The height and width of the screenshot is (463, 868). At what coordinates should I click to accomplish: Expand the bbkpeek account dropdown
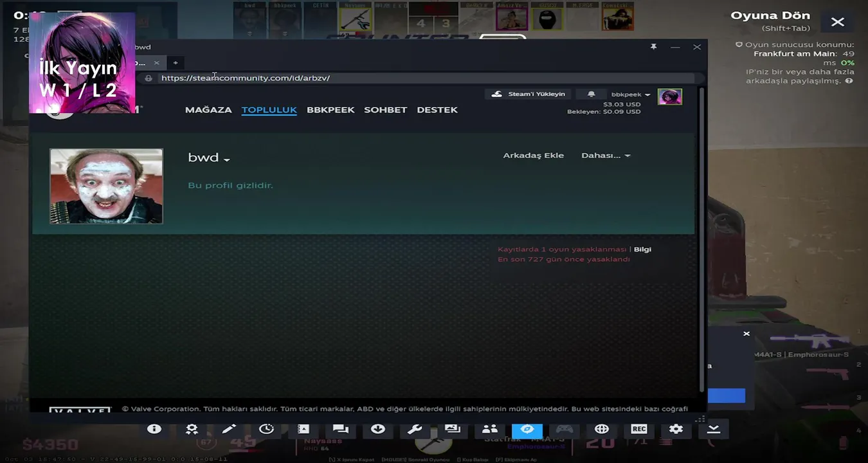(630, 95)
